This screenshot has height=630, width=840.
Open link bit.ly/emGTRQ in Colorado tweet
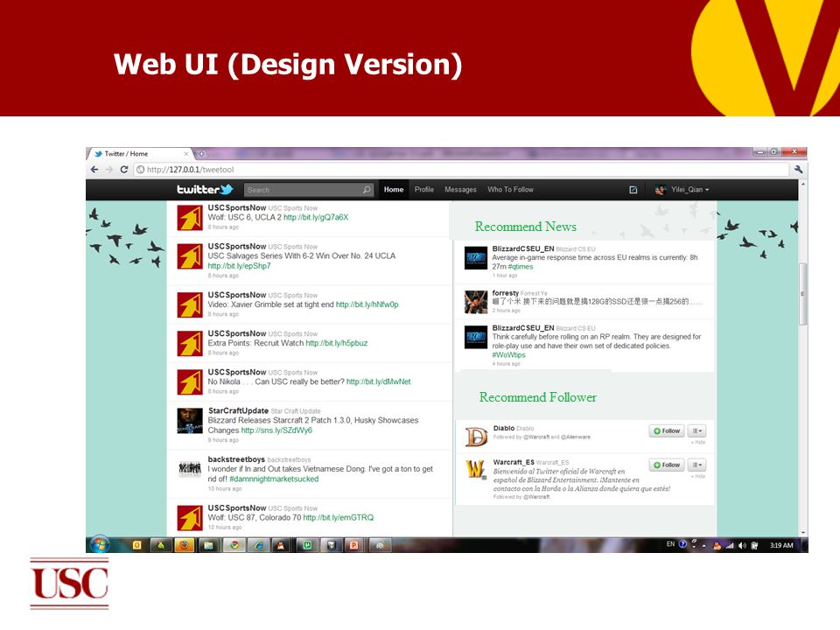[x=339, y=517]
